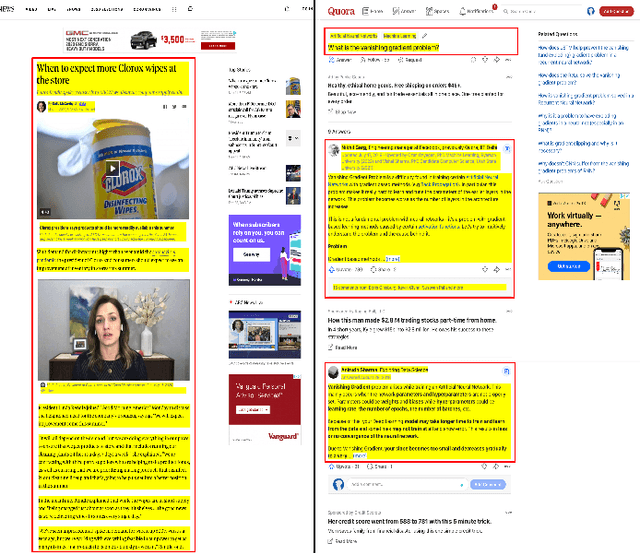
Task: Forward the second answer with arrow icon
Action: pos(496,466)
